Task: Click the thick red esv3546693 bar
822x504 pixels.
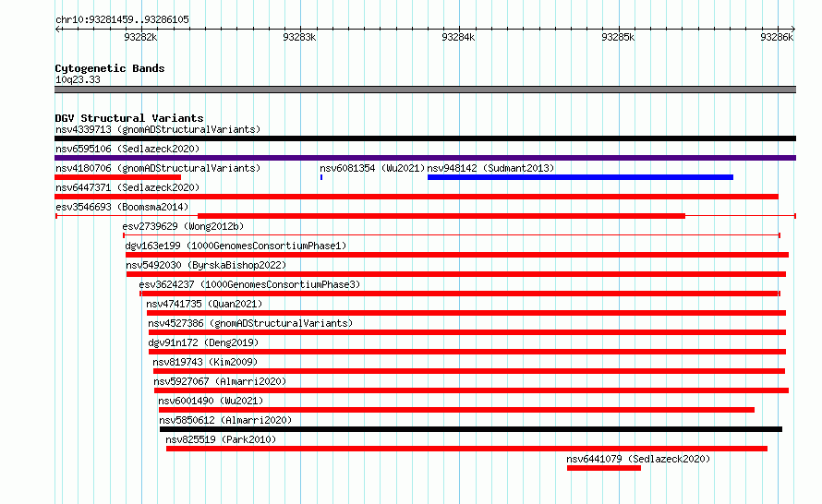Action: point(441,216)
